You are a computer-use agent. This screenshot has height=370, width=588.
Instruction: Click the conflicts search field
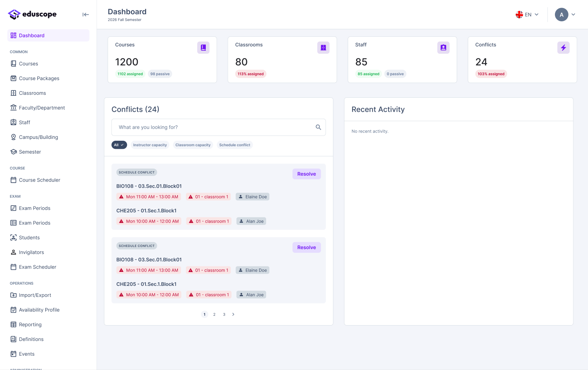[219, 127]
